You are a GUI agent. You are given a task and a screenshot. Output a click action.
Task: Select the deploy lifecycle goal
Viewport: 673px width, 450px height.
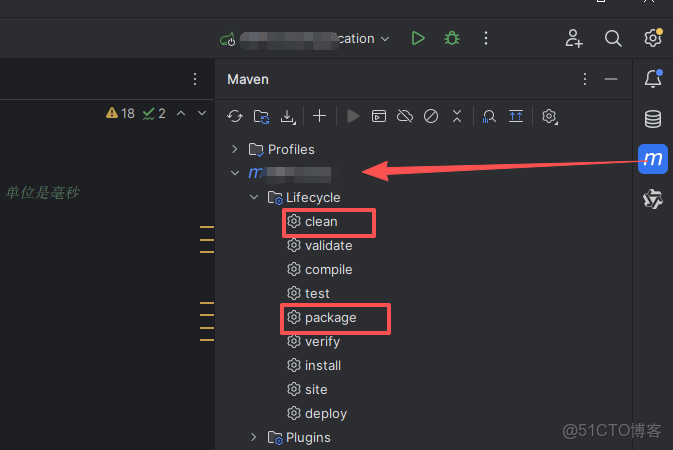point(317,414)
